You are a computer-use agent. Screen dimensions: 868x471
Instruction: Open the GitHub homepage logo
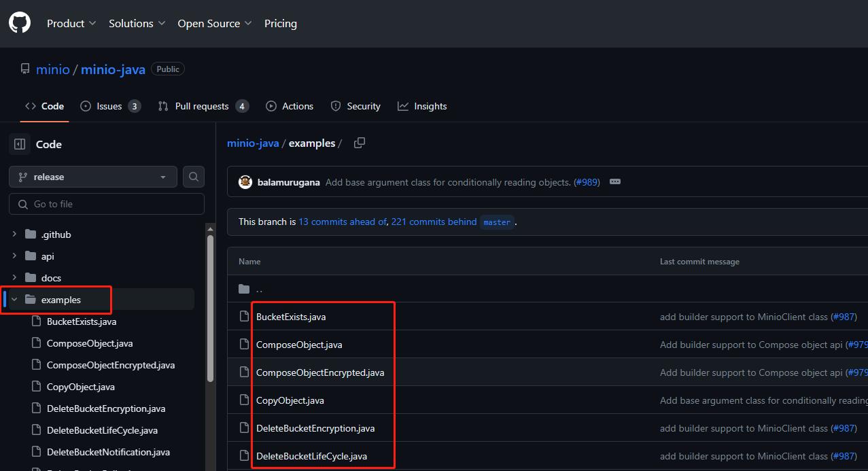pos(20,23)
